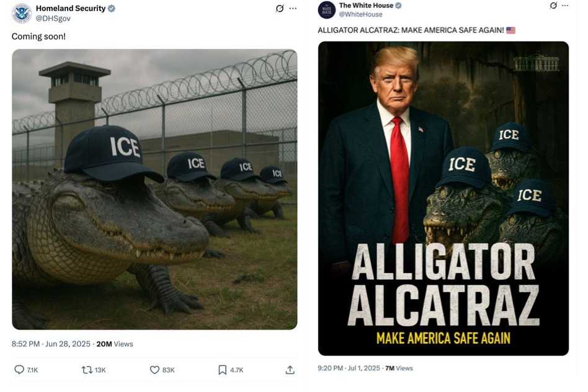This screenshot has height=392, width=588.
Task: Open The White House profile avatar
Action: click(327, 10)
